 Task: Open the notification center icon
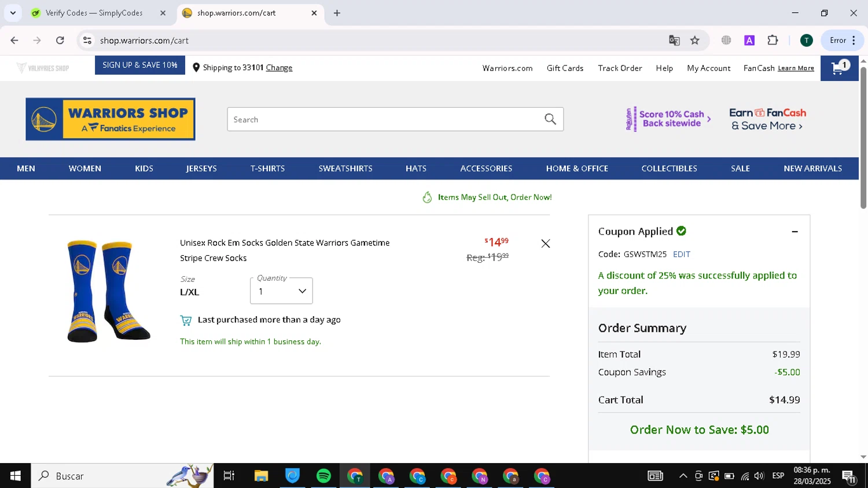click(x=849, y=476)
